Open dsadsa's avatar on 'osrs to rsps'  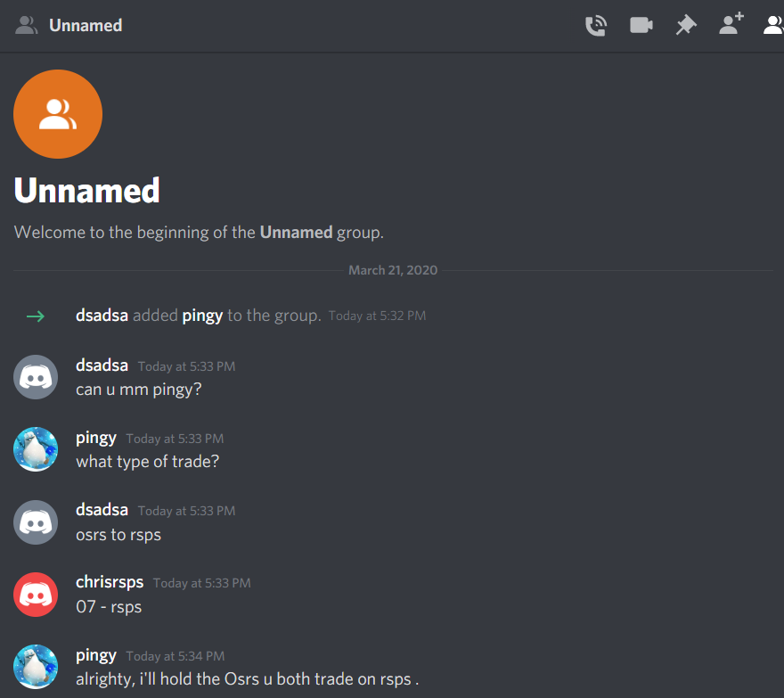coord(36,522)
